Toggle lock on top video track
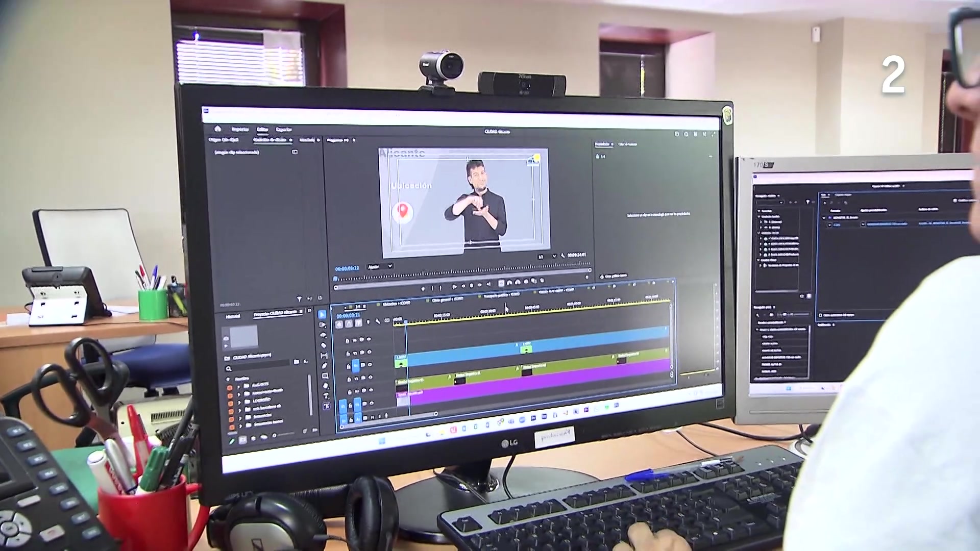The image size is (980, 551). [347, 340]
